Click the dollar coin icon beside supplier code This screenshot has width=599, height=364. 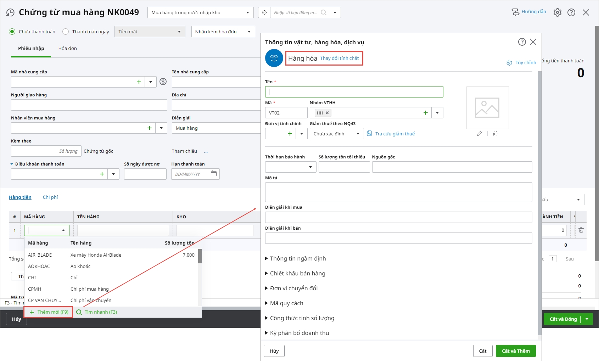[163, 82]
